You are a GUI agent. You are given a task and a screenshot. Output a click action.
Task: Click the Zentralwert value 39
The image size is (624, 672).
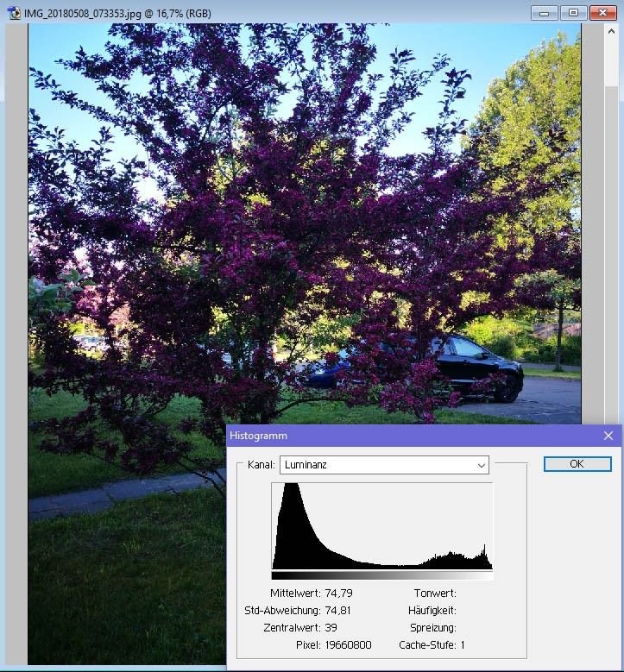[331, 627]
